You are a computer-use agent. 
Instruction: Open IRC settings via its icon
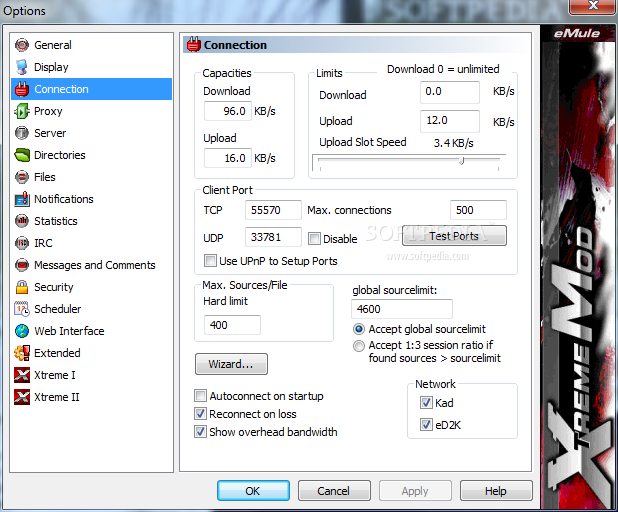[x=22, y=243]
